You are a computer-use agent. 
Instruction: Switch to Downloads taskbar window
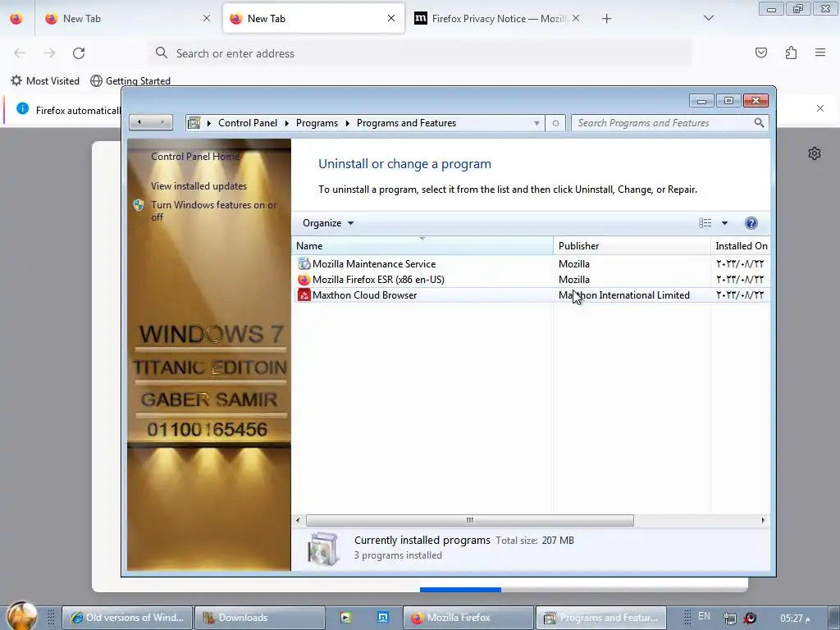pyautogui.click(x=259, y=618)
